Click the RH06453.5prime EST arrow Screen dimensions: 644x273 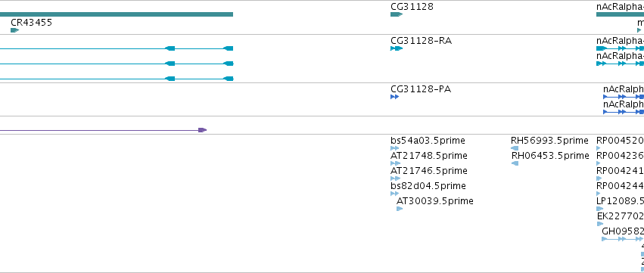[x=515, y=163]
